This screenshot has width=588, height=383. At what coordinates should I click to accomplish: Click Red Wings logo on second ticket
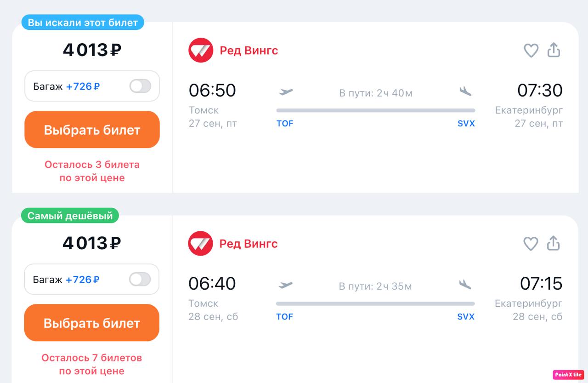200,243
